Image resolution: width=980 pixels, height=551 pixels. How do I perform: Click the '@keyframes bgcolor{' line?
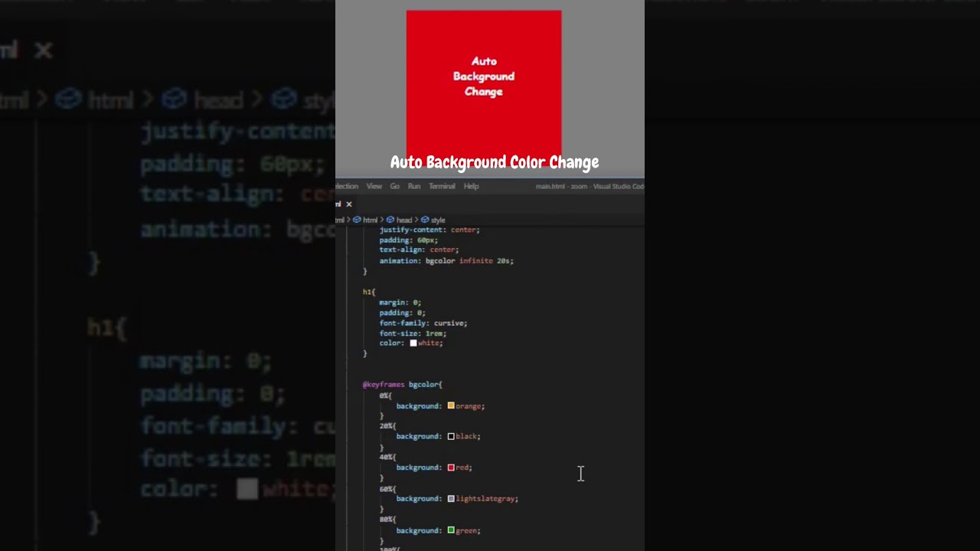402,384
